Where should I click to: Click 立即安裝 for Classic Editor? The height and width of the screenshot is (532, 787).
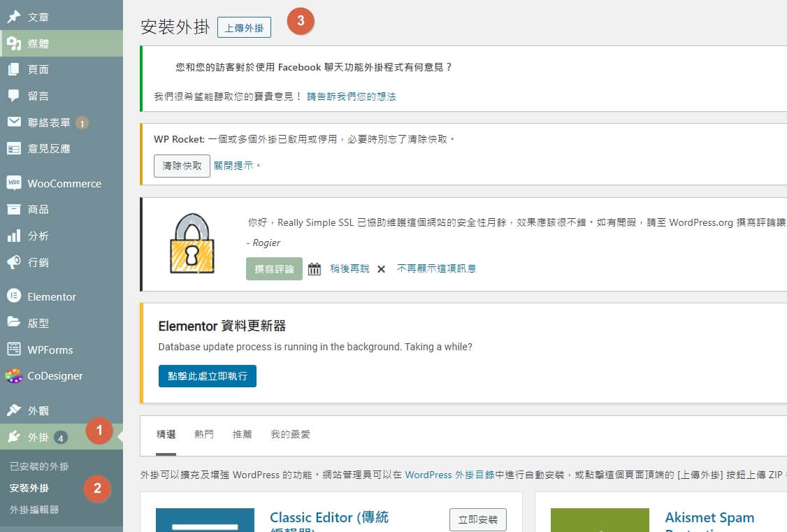478,519
